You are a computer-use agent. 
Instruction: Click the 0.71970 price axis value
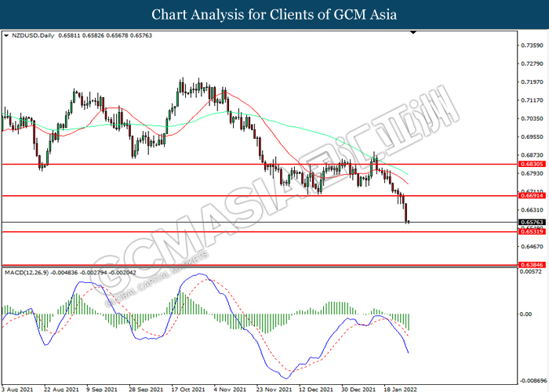533,82
